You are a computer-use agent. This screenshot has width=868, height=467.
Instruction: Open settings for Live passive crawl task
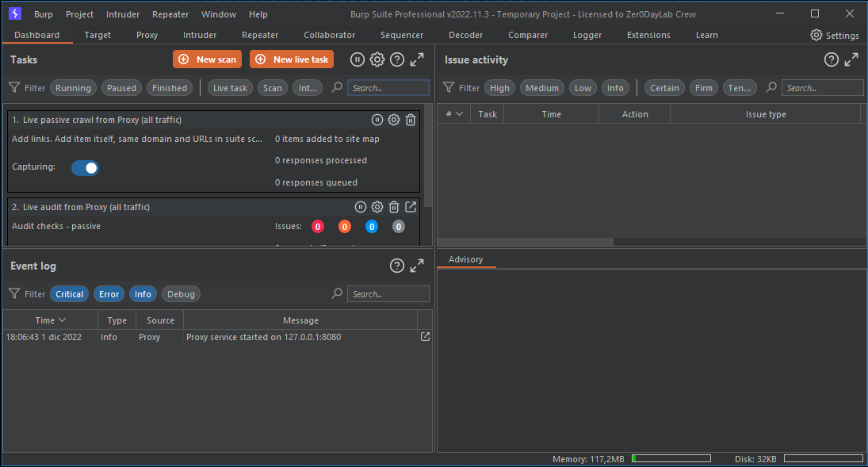(x=394, y=120)
